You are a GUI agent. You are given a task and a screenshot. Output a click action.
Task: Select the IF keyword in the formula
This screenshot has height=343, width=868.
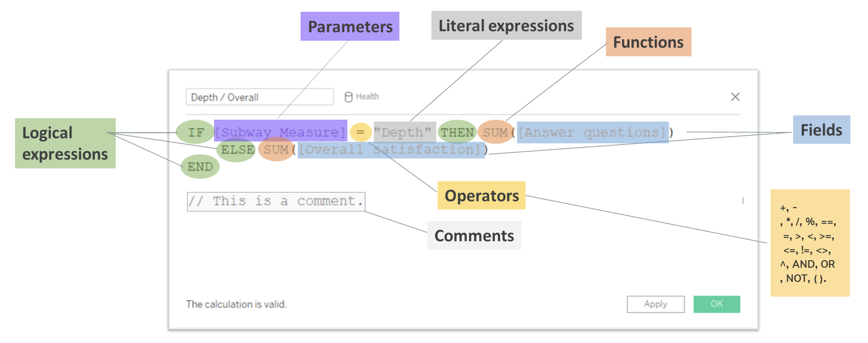(196, 132)
